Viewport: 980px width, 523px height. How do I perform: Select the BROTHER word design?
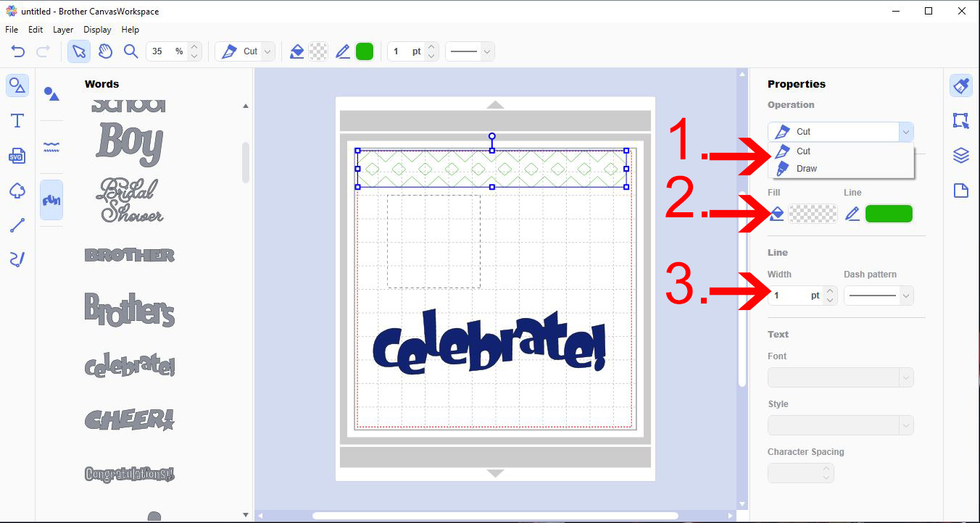tap(130, 255)
